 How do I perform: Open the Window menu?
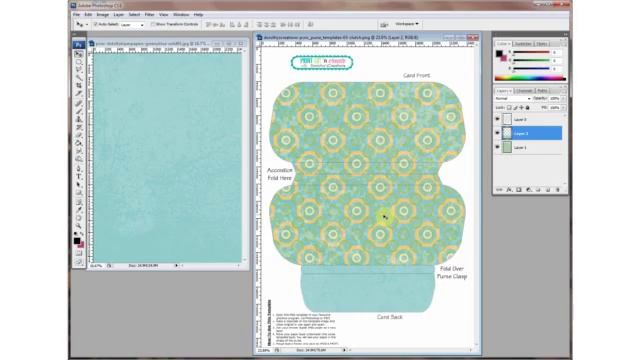pos(181,15)
